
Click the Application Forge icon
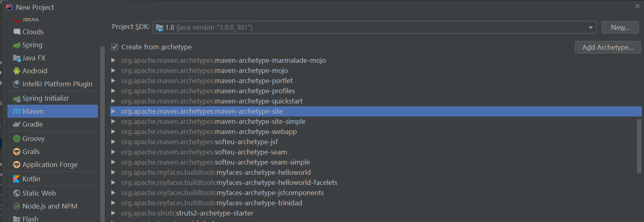tap(17, 165)
